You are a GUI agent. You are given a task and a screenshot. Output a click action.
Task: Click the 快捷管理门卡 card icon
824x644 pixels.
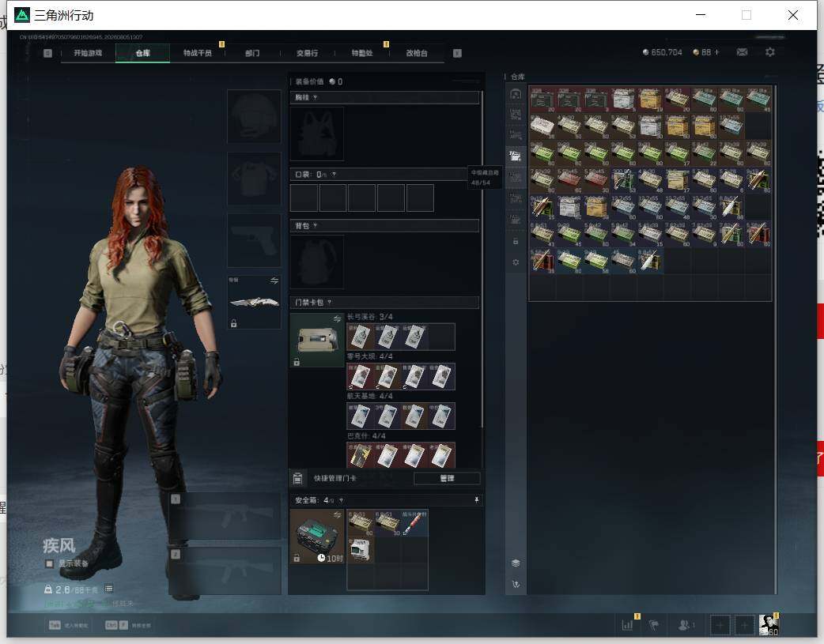297,478
